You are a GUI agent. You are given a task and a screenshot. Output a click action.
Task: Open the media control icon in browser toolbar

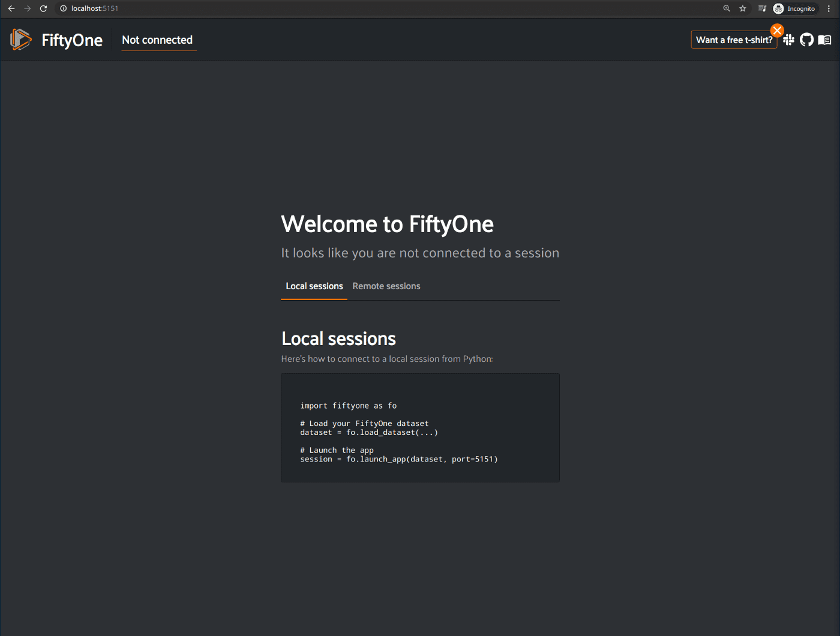(x=762, y=8)
